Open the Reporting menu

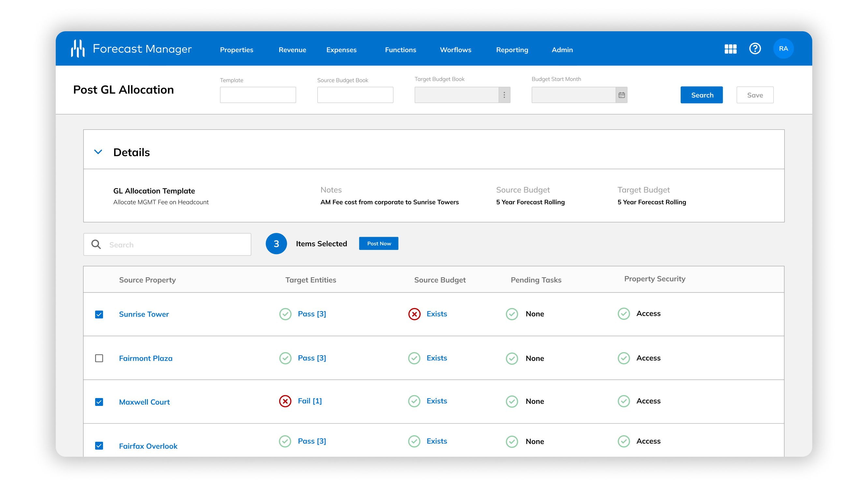click(512, 50)
